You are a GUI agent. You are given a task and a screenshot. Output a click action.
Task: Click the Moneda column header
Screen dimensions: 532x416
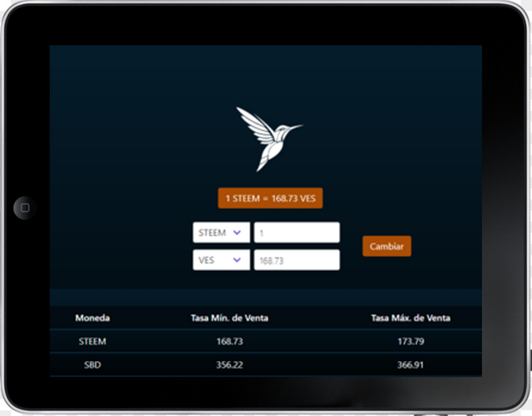pos(92,318)
